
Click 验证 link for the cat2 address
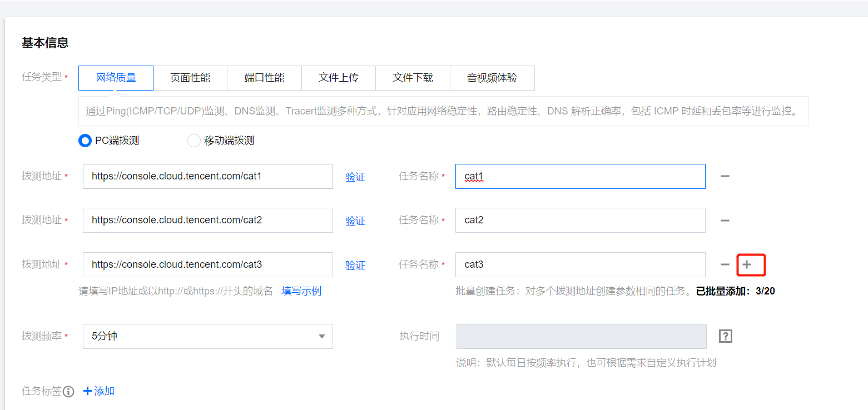pos(355,221)
